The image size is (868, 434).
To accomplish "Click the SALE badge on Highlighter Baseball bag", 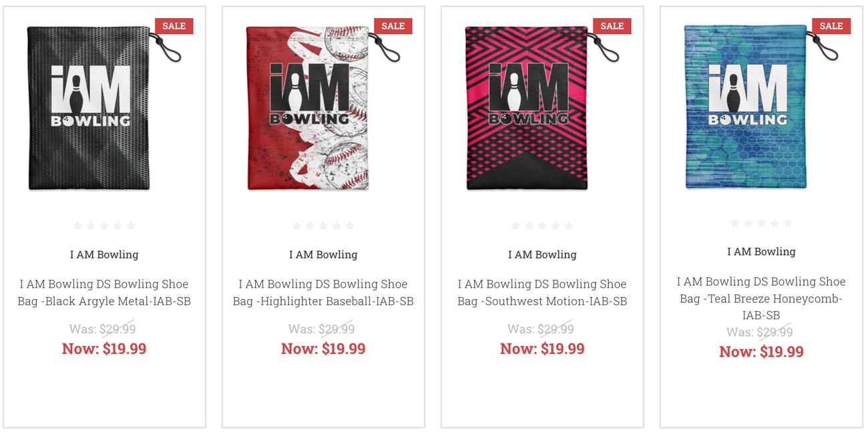I will [393, 26].
